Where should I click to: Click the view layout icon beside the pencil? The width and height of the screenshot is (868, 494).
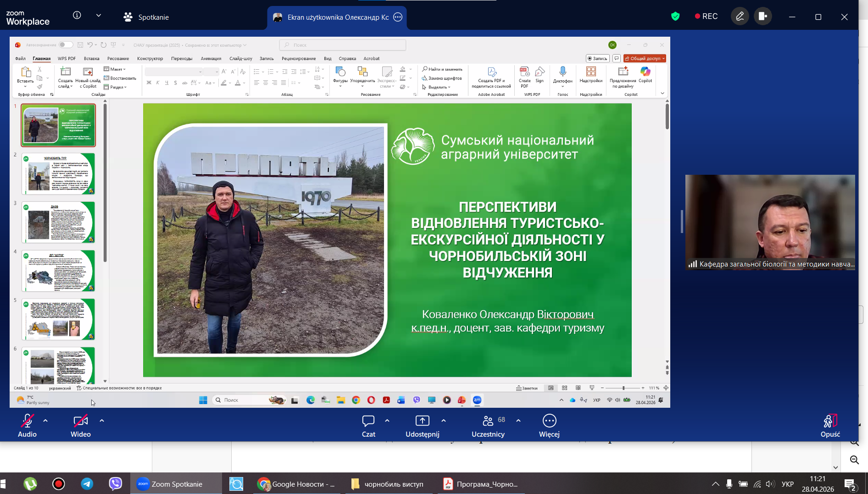coord(763,17)
